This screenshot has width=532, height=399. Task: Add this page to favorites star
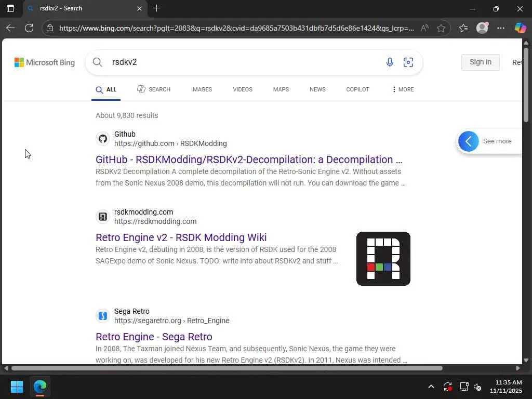coord(441,28)
